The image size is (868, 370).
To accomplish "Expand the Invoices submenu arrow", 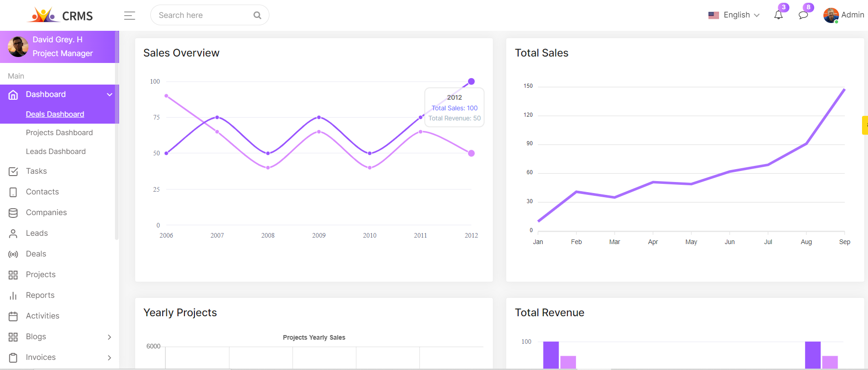I will click(x=109, y=358).
